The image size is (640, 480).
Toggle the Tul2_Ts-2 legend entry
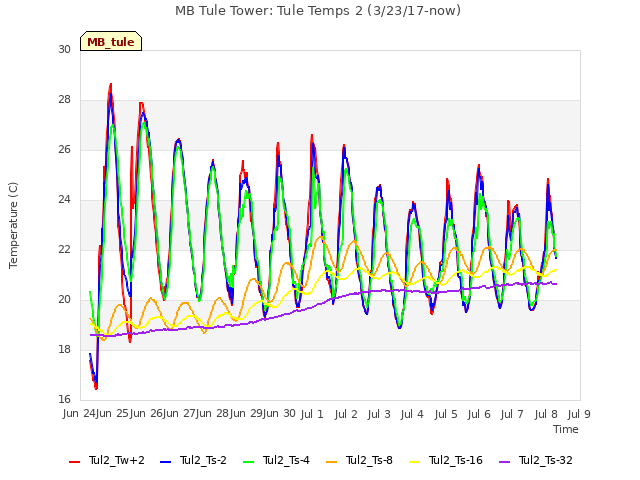tap(193, 460)
